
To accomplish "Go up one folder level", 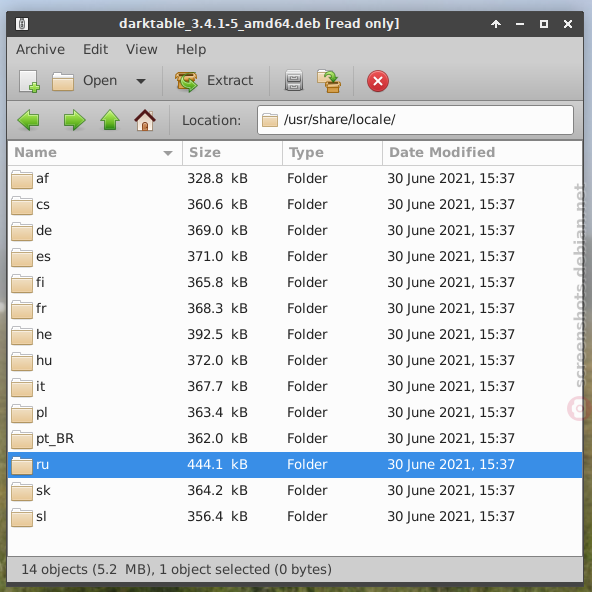I will tap(110, 120).
